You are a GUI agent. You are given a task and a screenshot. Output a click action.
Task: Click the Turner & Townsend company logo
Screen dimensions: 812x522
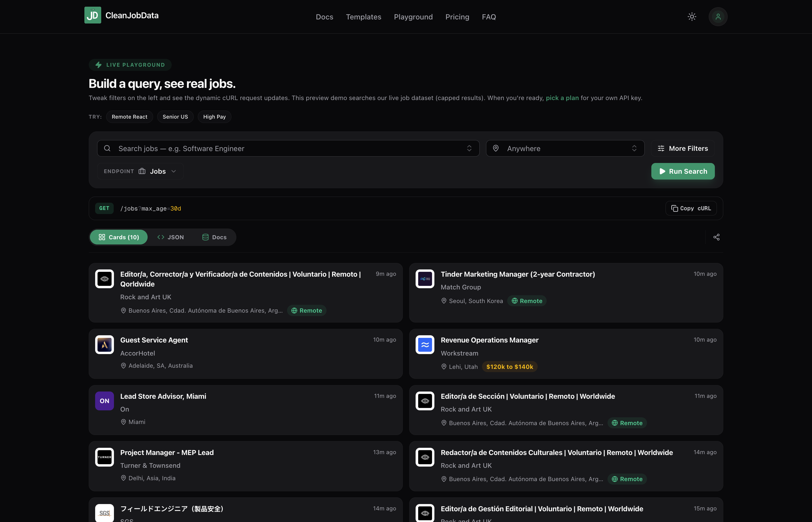coord(104,457)
